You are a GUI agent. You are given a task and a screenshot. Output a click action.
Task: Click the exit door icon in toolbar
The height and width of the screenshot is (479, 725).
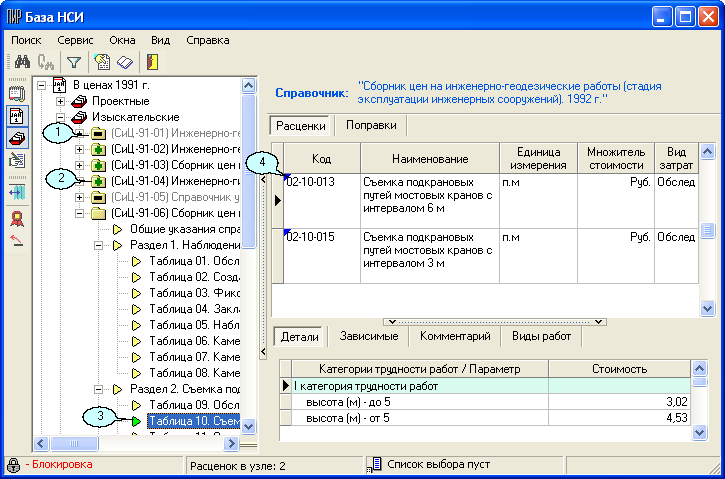coord(152,62)
